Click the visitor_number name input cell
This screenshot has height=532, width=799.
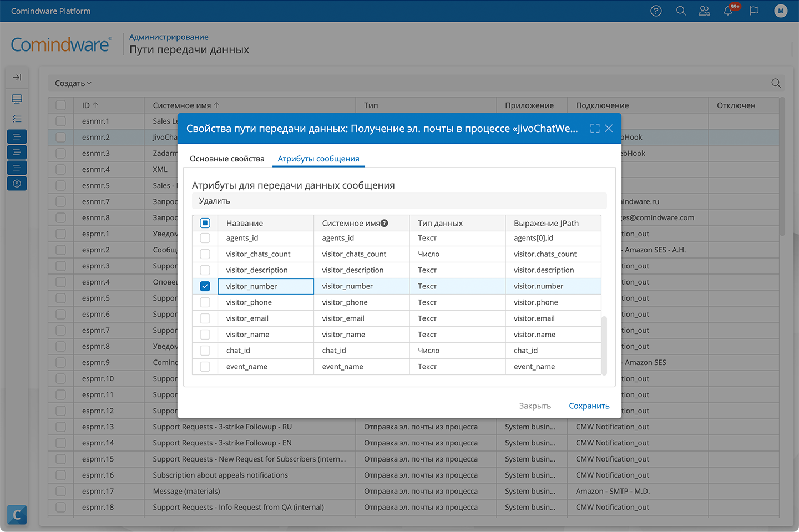(266, 286)
